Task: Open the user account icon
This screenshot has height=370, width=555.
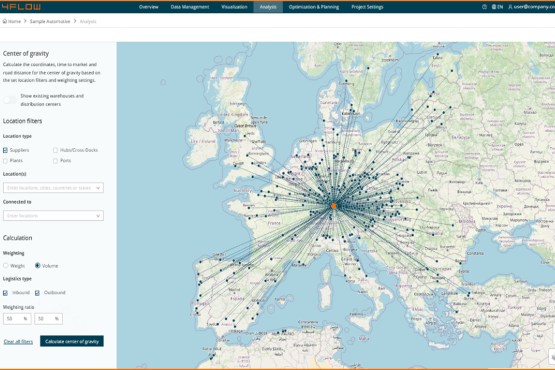Action: click(510, 7)
